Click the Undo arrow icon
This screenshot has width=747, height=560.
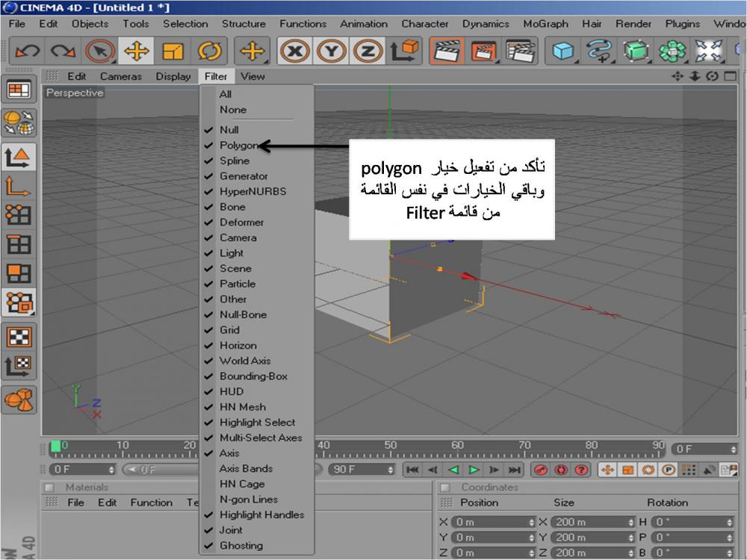pos(27,51)
